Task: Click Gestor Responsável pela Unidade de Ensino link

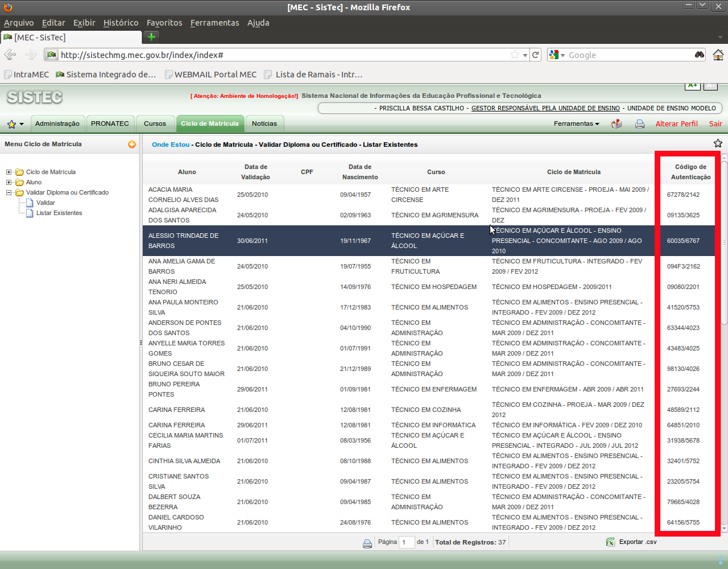Action: pos(545,108)
